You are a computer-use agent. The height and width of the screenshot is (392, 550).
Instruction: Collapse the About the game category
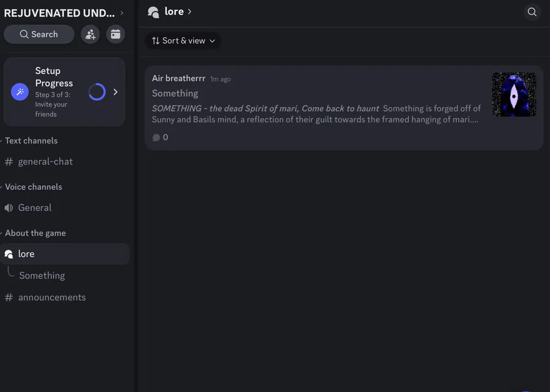click(35, 233)
